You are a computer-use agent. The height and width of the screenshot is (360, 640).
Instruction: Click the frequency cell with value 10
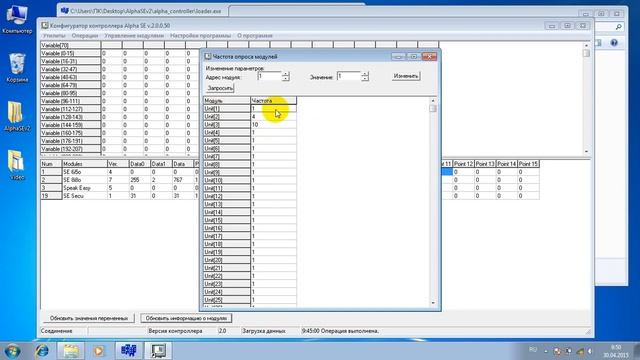click(273, 124)
